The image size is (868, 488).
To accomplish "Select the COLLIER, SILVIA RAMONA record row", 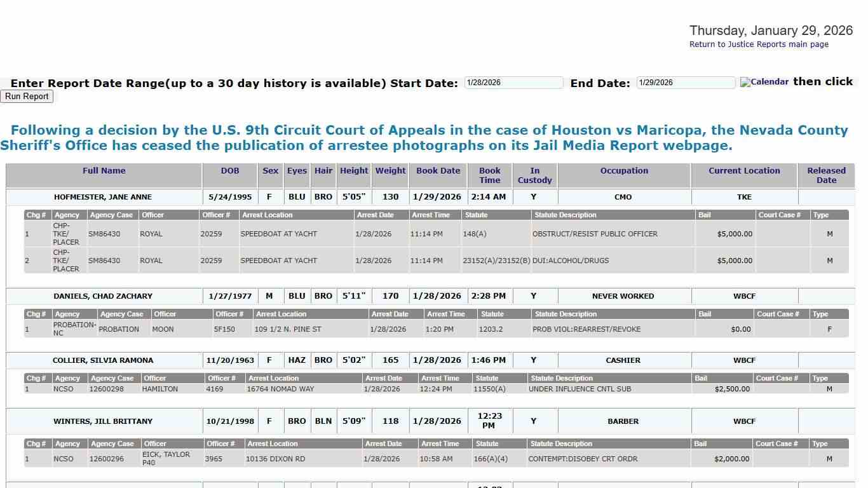I will 104,360.
